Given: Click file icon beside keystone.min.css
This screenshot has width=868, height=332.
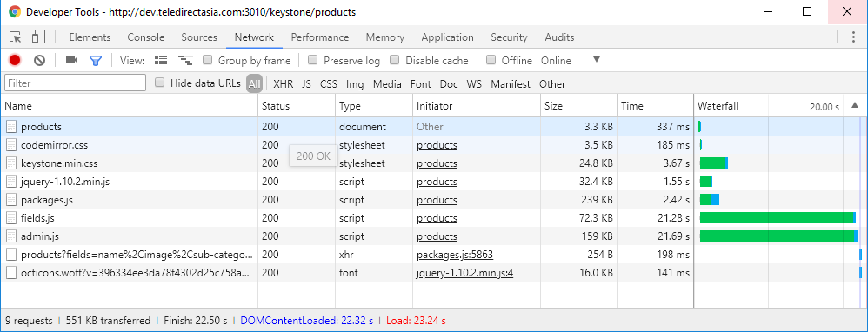Looking at the screenshot, I should coord(11,163).
